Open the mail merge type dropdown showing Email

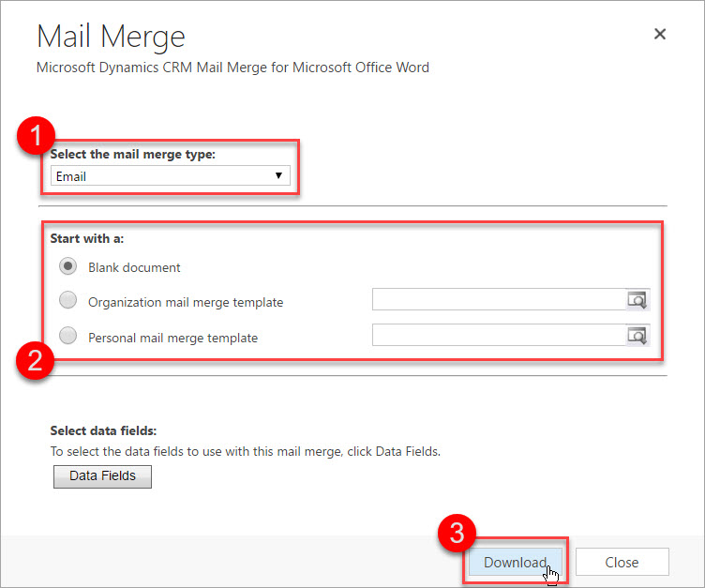point(169,175)
